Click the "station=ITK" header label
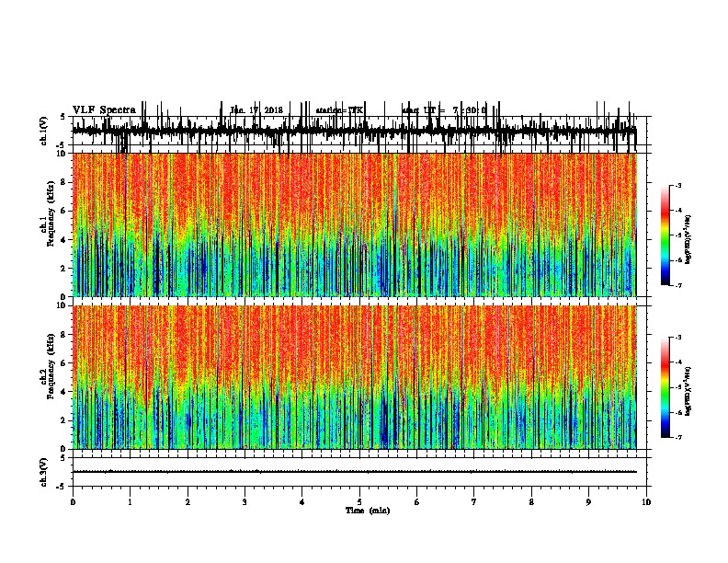The height and width of the screenshot is (563, 728). [x=339, y=110]
